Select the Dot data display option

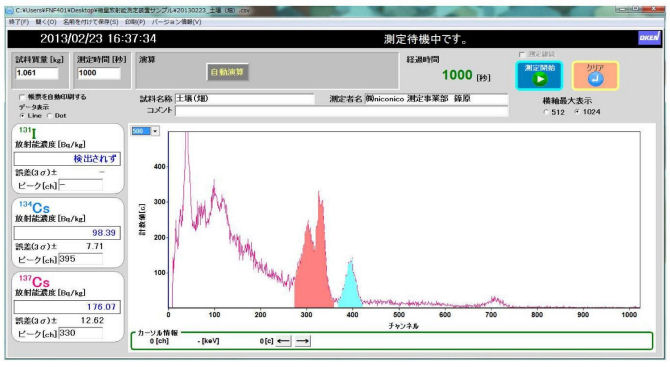(50, 116)
